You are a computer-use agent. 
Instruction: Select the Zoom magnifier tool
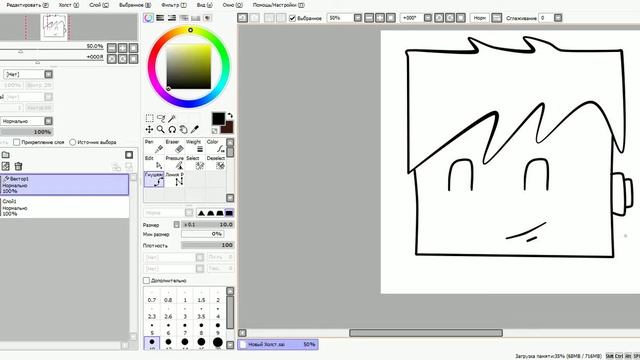click(x=161, y=129)
